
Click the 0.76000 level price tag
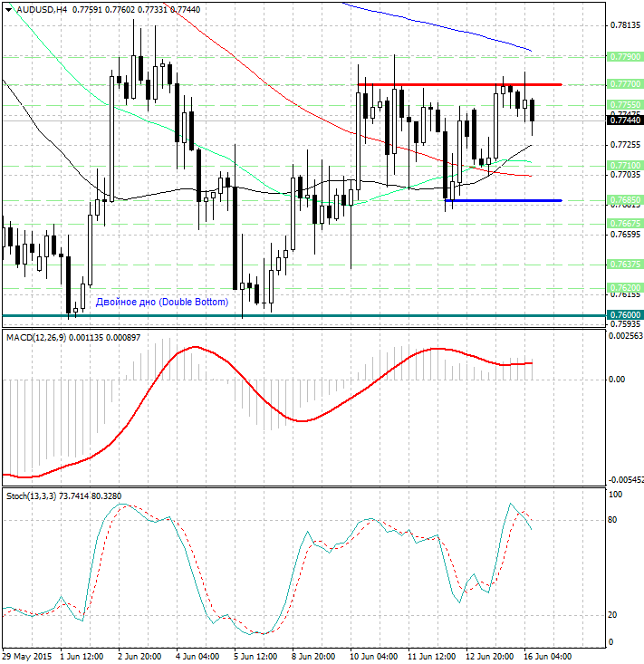625,315
